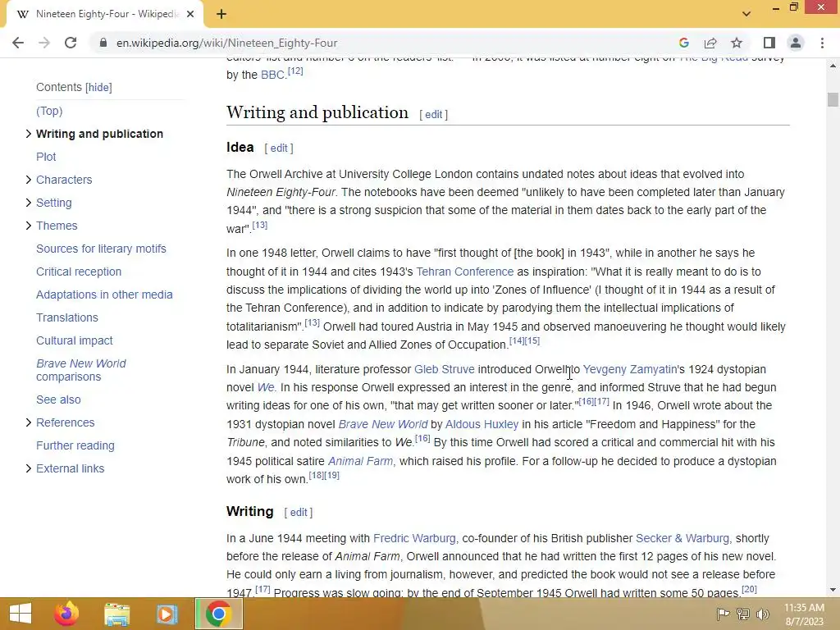The width and height of the screenshot is (840, 630).
Task: Open the novel We link
Action: pos(266,387)
